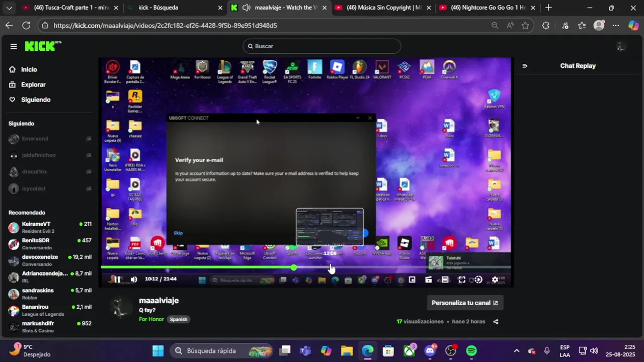Screen dimensions: 644x362
Task: Enter fullscreen mode on the video
Action: (461, 280)
